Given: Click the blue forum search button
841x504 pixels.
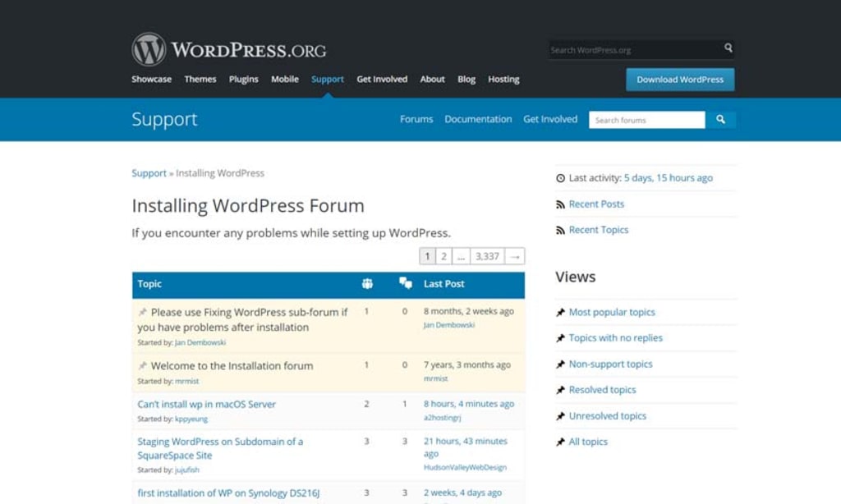Looking at the screenshot, I should [720, 120].
